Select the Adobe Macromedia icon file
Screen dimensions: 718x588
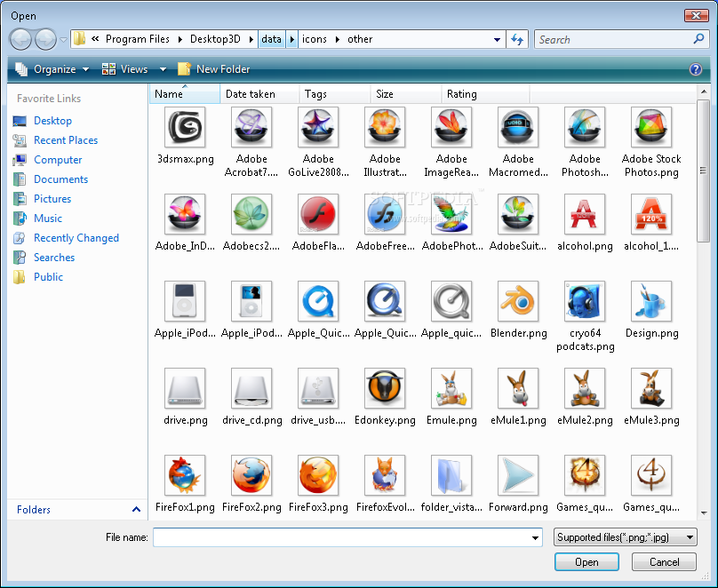[518, 127]
